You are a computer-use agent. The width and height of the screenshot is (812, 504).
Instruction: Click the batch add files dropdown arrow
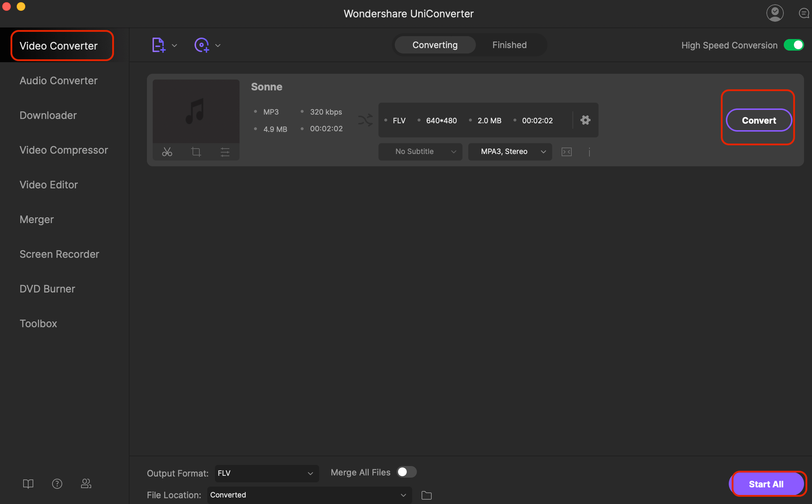pos(174,45)
